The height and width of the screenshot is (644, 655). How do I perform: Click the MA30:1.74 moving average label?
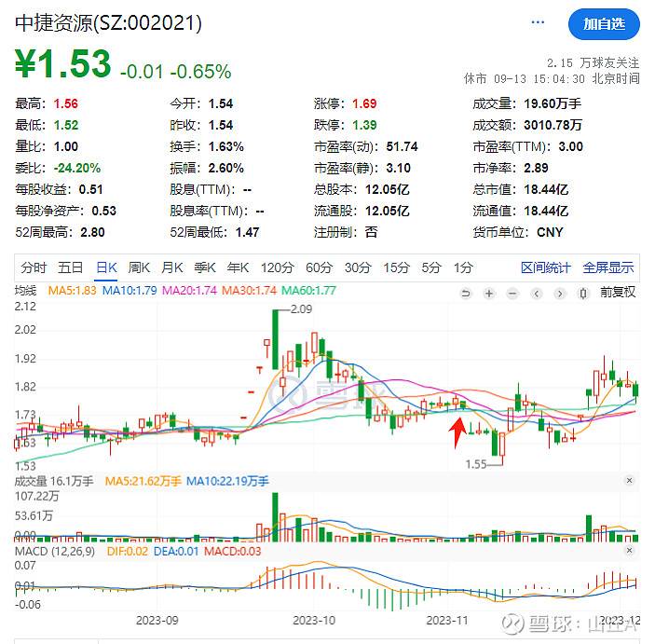point(249,291)
